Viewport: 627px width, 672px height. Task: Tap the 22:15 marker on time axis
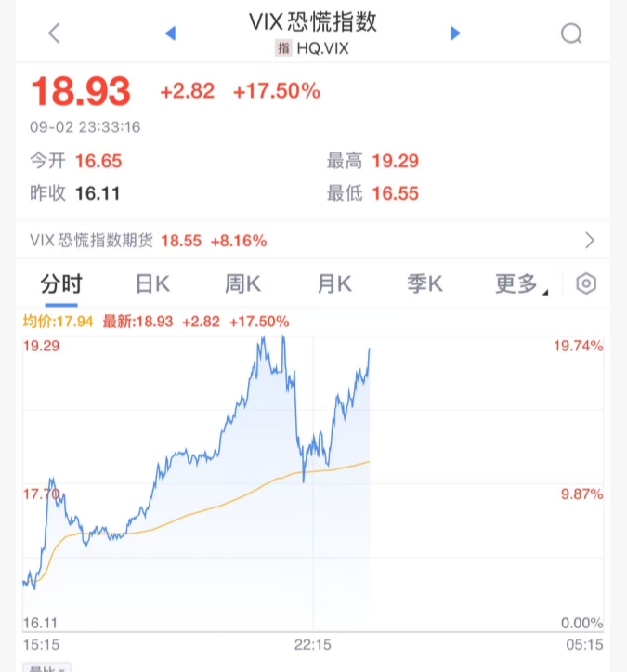pos(313,644)
